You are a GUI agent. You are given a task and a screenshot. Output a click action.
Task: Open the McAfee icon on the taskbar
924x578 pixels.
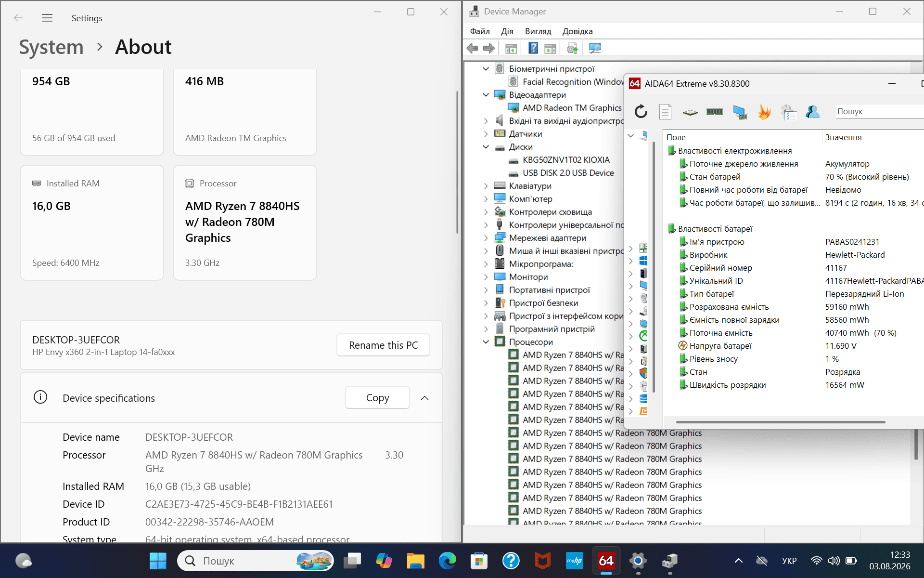click(542, 561)
